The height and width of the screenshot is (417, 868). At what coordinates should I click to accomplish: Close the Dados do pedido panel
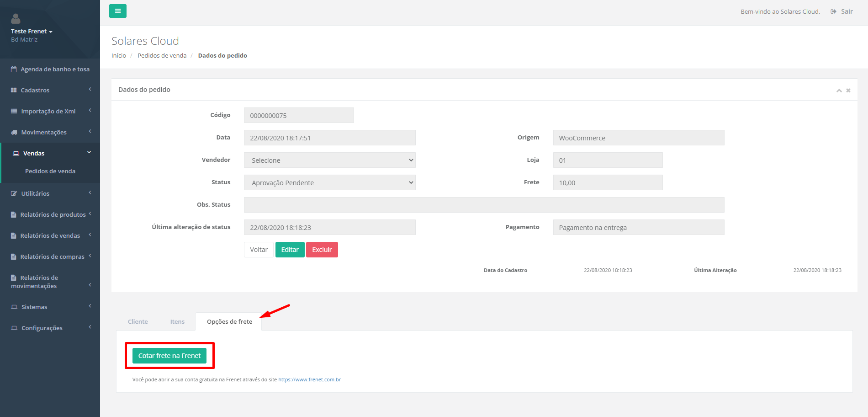848,91
